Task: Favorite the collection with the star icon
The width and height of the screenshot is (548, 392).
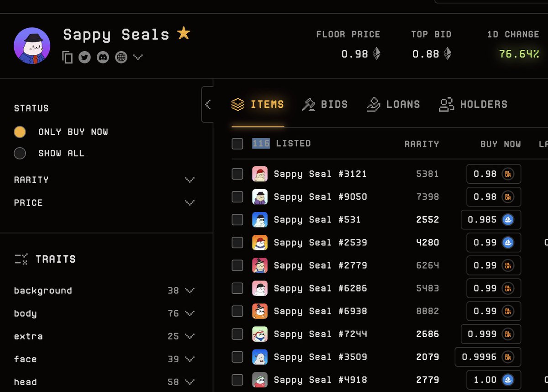Action: click(184, 33)
